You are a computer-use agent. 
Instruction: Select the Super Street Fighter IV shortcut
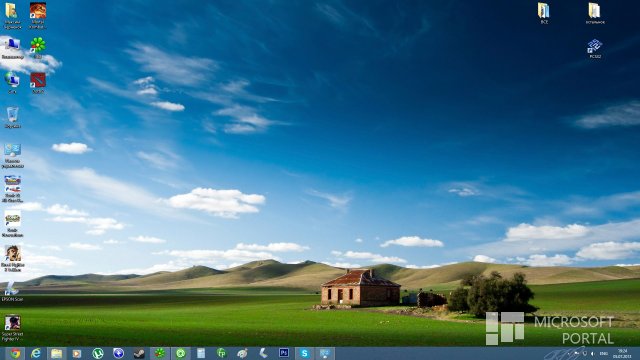12,328
